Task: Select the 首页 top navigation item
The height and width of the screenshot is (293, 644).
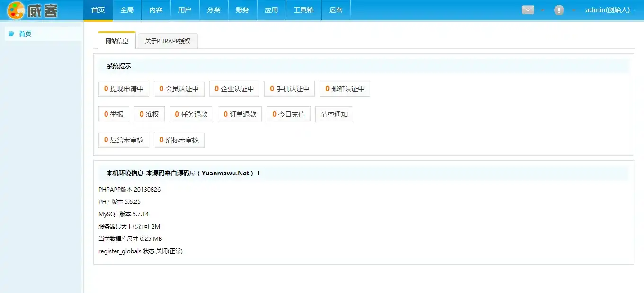Action: (x=98, y=10)
